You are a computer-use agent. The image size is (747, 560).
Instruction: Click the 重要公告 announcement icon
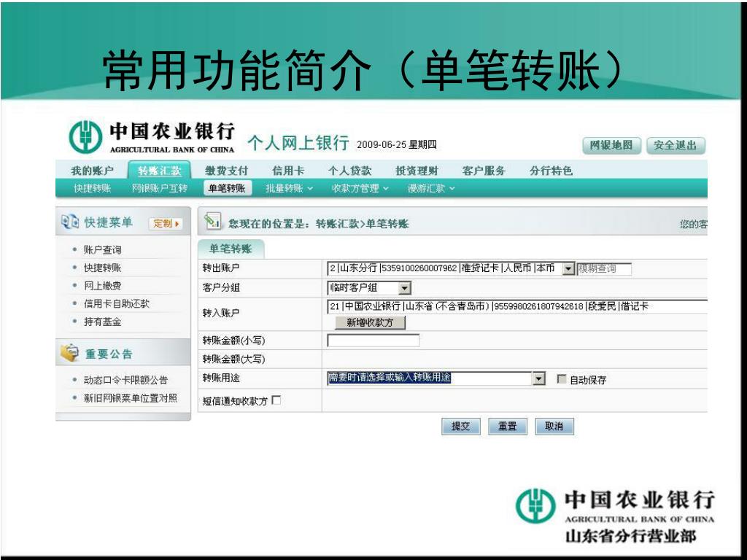(69, 353)
